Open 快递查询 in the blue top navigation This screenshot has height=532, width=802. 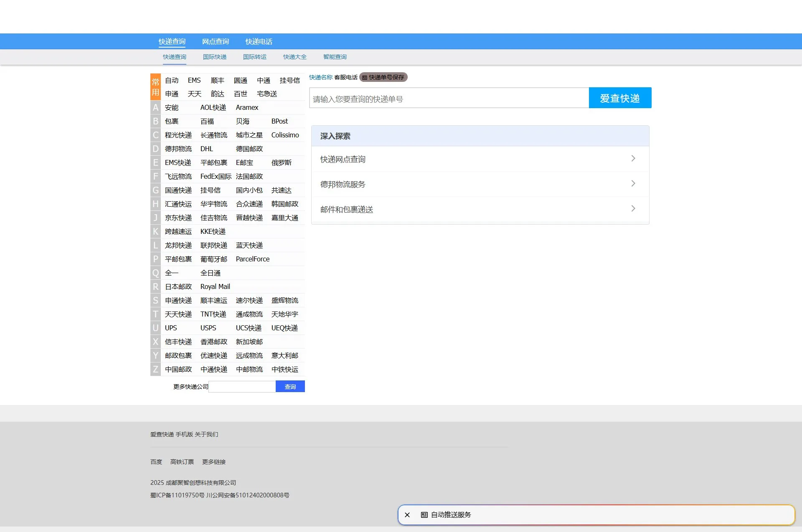coord(172,41)
